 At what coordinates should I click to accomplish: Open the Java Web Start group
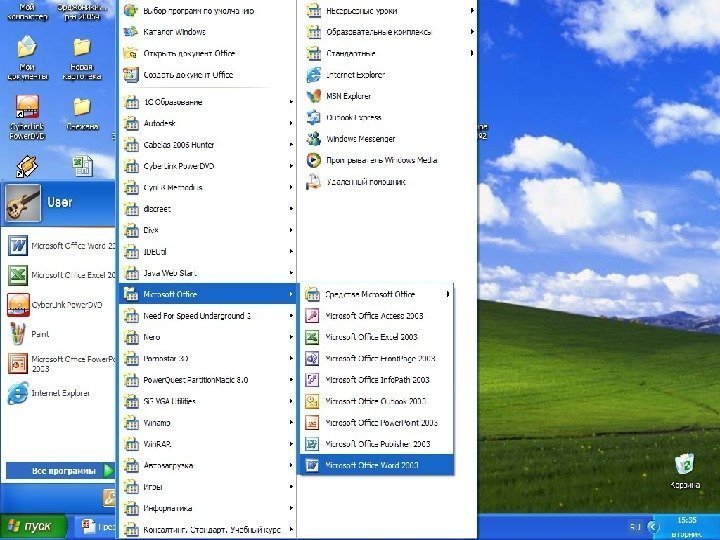coord(208,273)
